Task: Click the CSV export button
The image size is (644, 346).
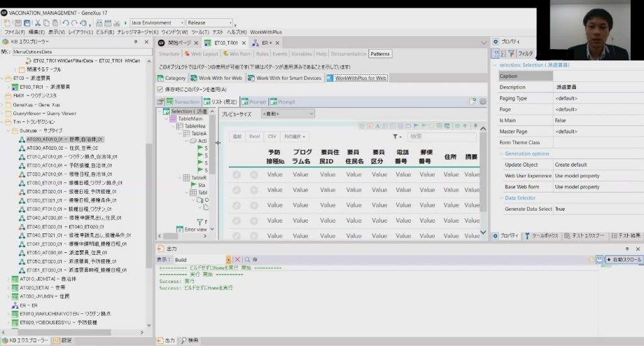Action: [272, 137]
